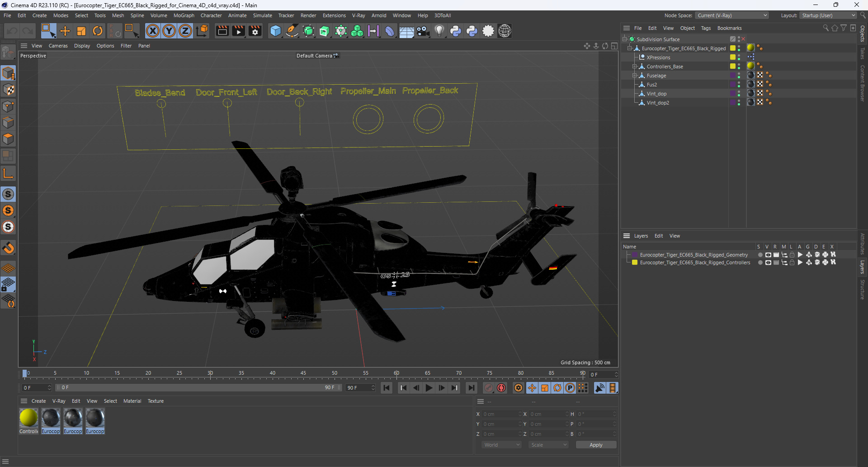Expand the Controllers_Base tree item
868x467 pixels.
tap(634, 67)
